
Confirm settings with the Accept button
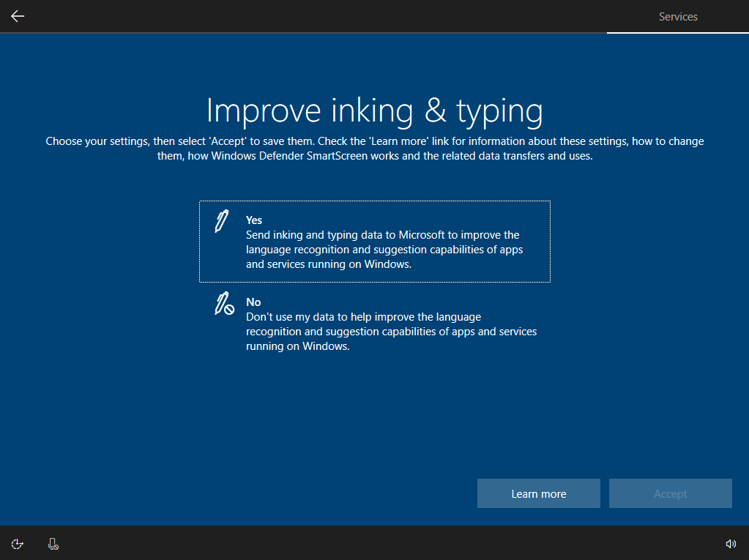tap(670, 493)
